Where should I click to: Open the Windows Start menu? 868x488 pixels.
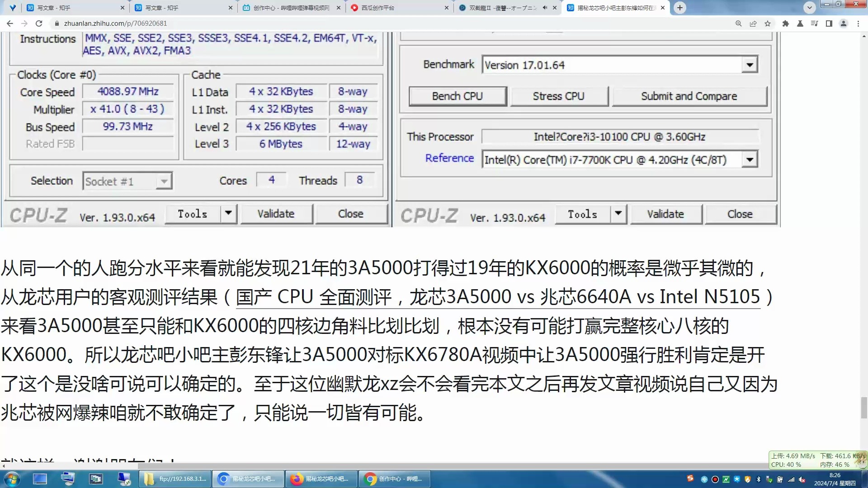[12, 479]
